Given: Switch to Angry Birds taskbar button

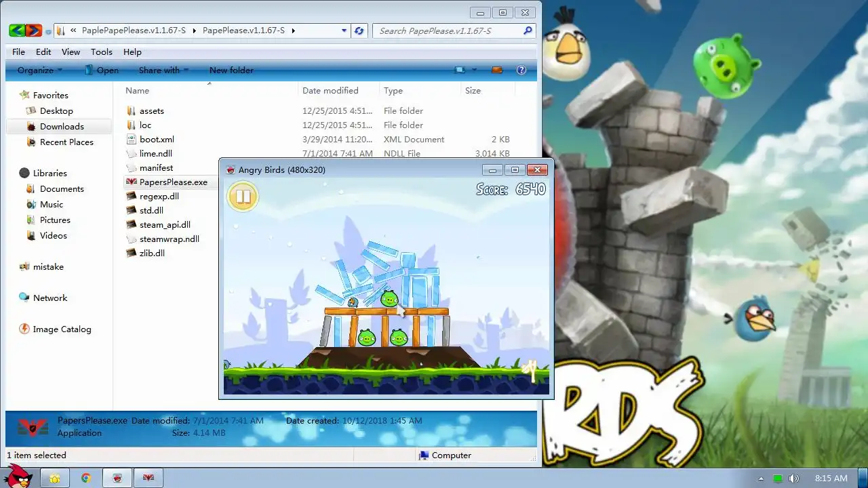Looking at the screenshot, I should 117,478.
